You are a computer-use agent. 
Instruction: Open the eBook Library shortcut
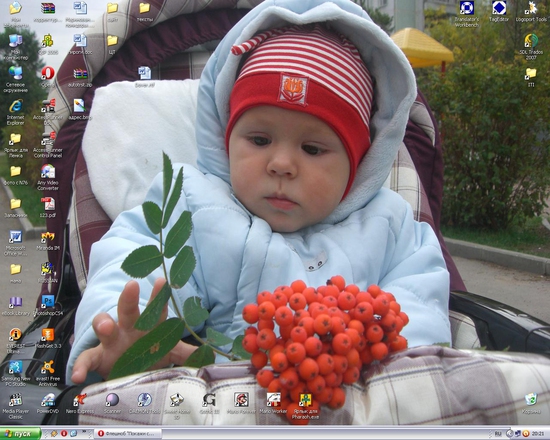[x=15, y=302]
